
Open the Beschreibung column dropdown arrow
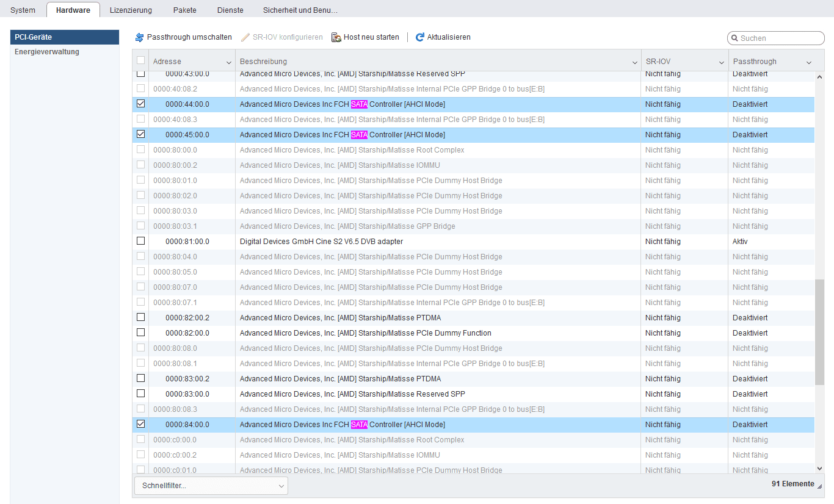635,62
